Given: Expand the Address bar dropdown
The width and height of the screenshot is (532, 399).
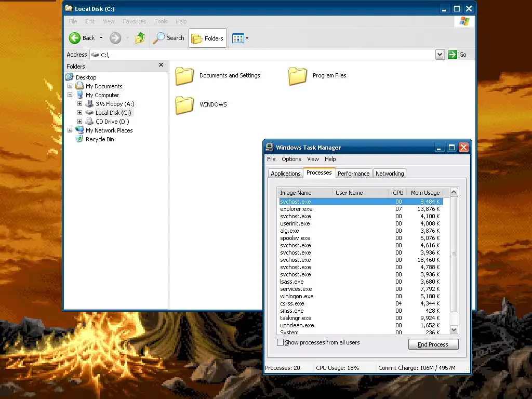Looking at the screenshot, I should 440,55.
